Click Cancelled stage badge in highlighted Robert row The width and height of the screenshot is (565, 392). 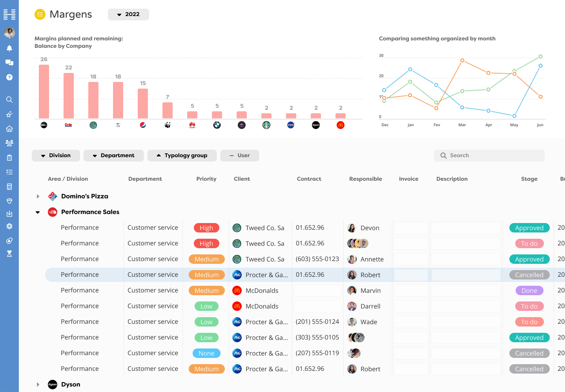pyautogui.click(x=529, y=275)
